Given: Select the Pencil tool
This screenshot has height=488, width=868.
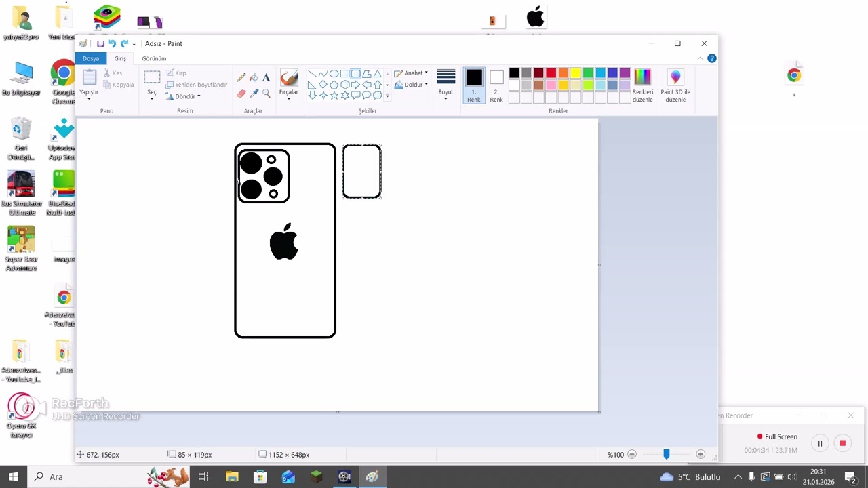Looking at the screenshot, I should (241, 78).
